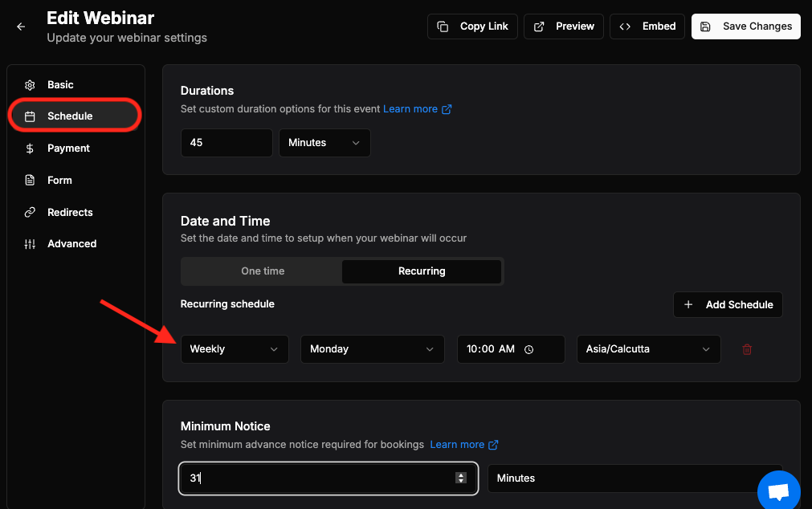Follow the Minimum Notice Learn more link
Image resolution: width=812 pixels, height=509 pixels.
point(464,444)
